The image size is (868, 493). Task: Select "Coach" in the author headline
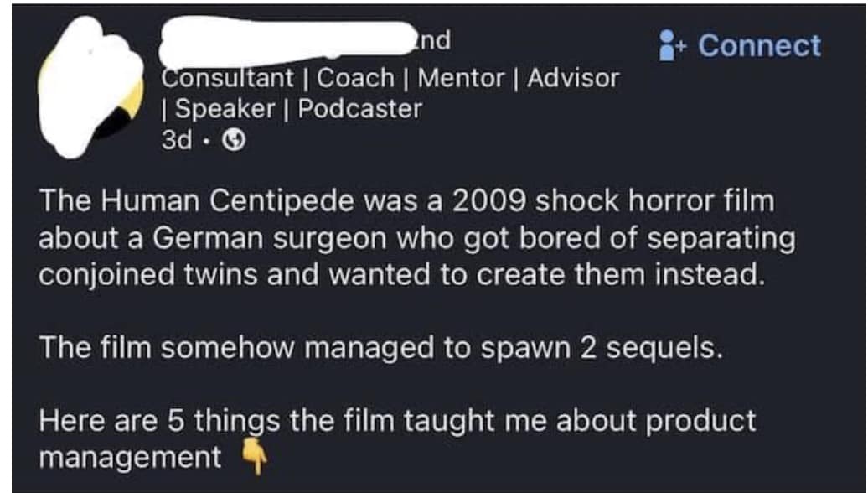pyautogui.click(x=355, y=78)
